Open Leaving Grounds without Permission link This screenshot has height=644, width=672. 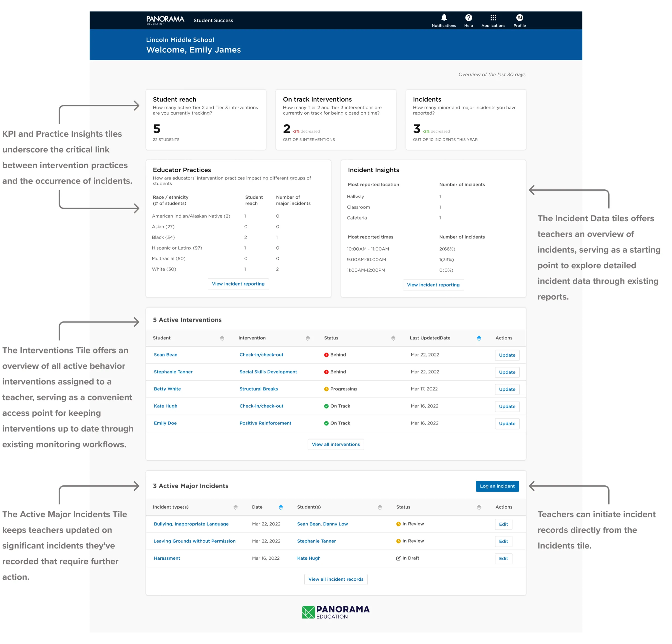(194, 541)
